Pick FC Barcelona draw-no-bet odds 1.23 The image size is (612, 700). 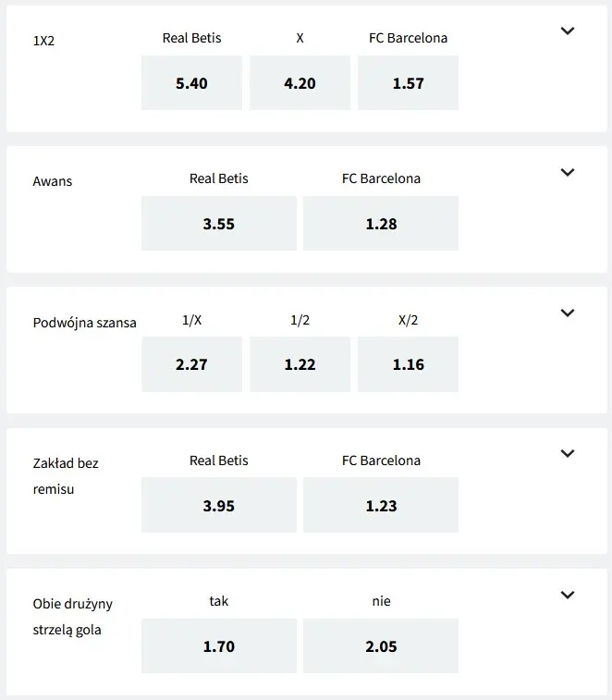(x=381, y=505)
